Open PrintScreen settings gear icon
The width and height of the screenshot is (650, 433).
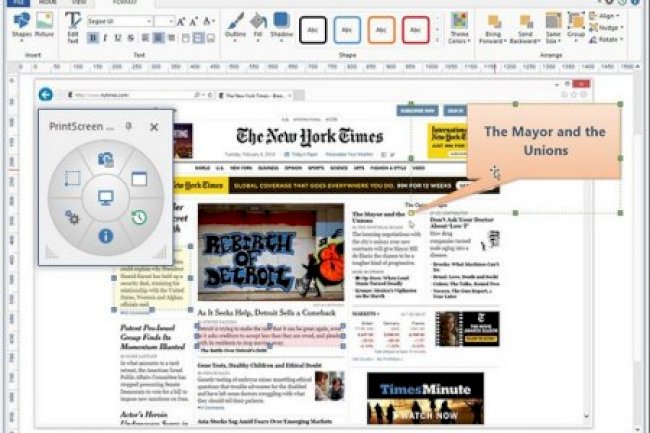pos(72,216)
